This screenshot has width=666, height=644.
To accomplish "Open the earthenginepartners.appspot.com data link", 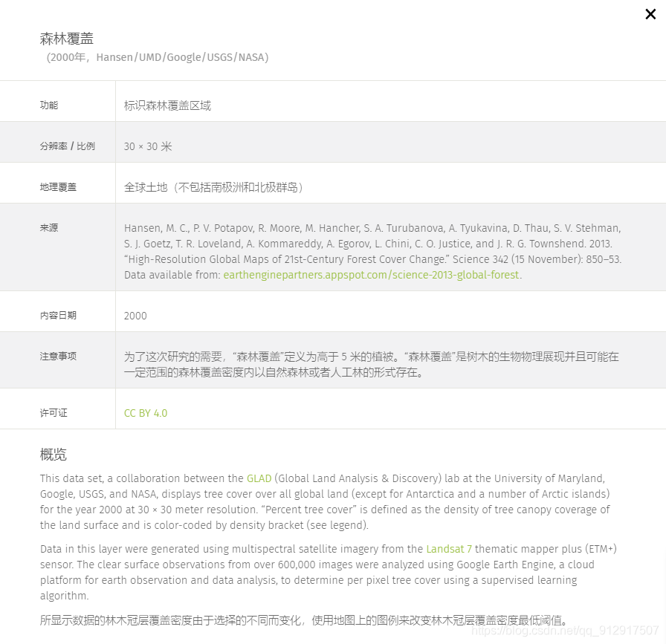I will click(371, 275).
